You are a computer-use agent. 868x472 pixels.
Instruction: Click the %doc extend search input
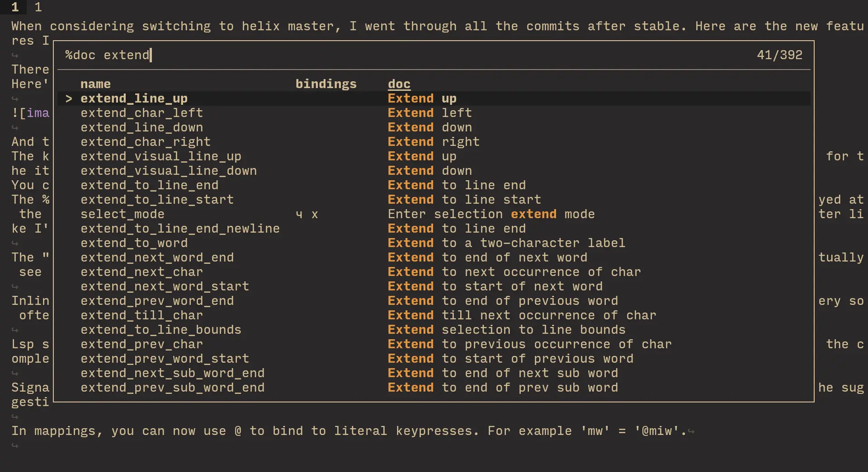108,55
